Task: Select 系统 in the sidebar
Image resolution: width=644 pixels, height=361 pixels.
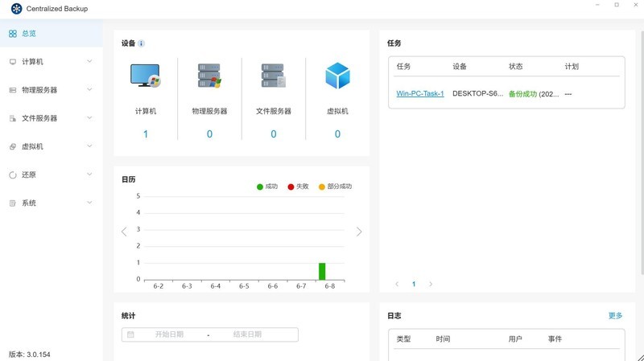Action: pos(29,203)
